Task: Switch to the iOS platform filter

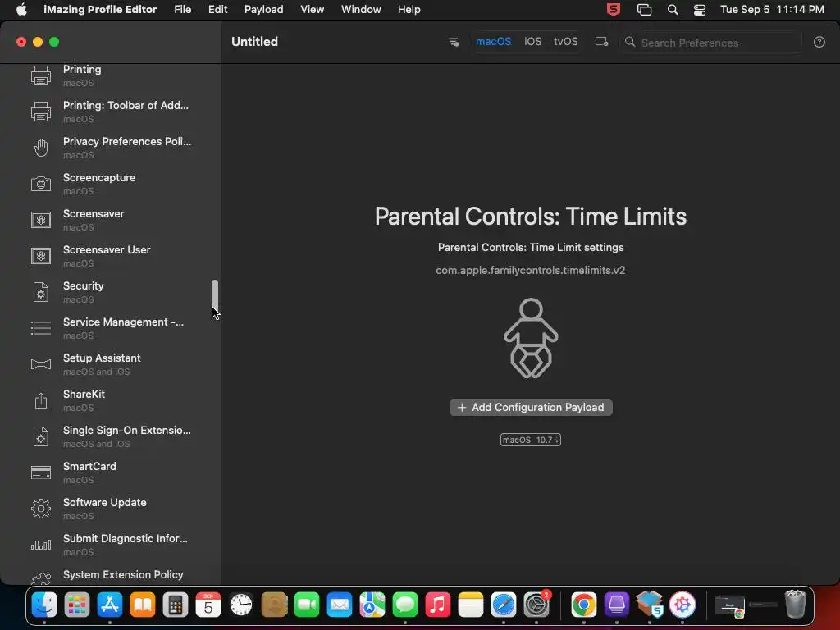Action: (x=532, y=41)
